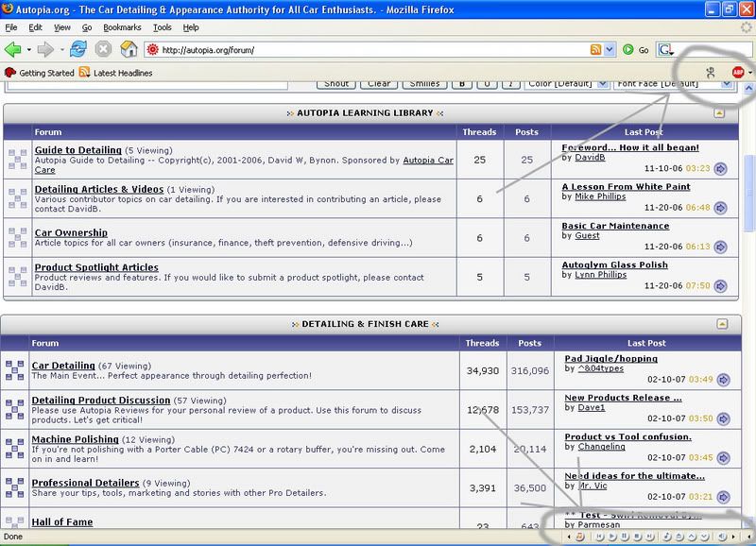Open the Car Ownership forum link
The width and height of the screenshot is (756, 546).
[x=71, y=232]
